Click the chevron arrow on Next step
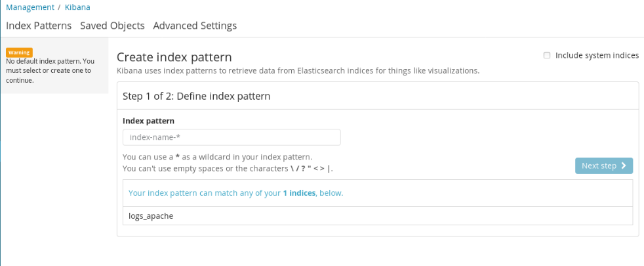This screenshot has height=266, width=644. (x=624, y=166)
